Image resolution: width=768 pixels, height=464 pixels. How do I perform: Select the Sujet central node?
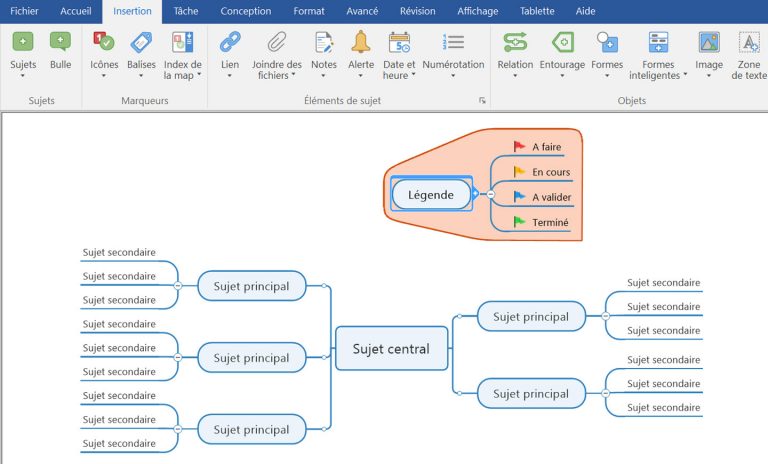391,349
